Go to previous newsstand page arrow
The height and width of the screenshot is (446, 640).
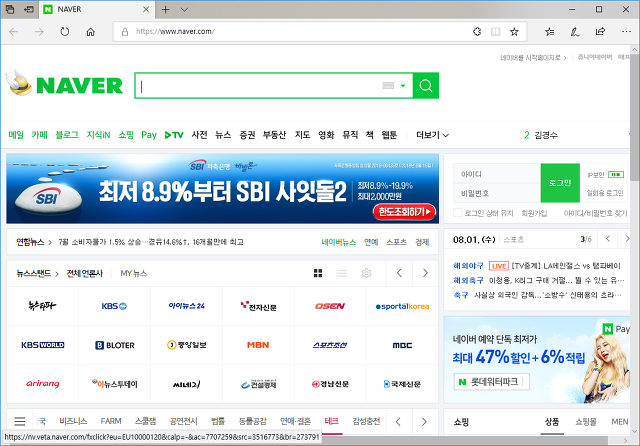click(399, 273)
